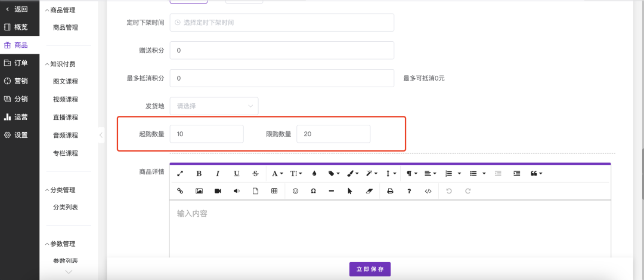644x280 pixels.
Task: Insert an image into product details
Action: 199,191
